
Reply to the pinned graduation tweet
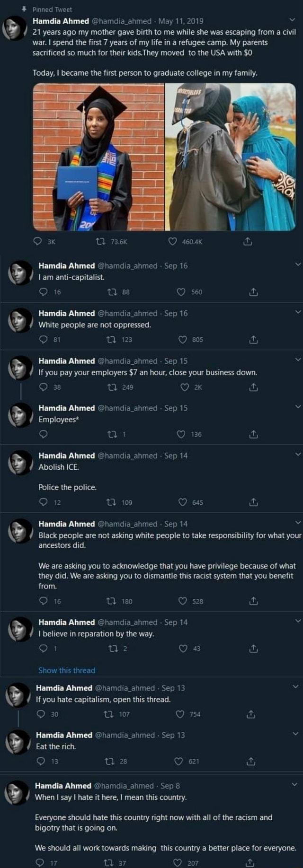click(38, 242)
